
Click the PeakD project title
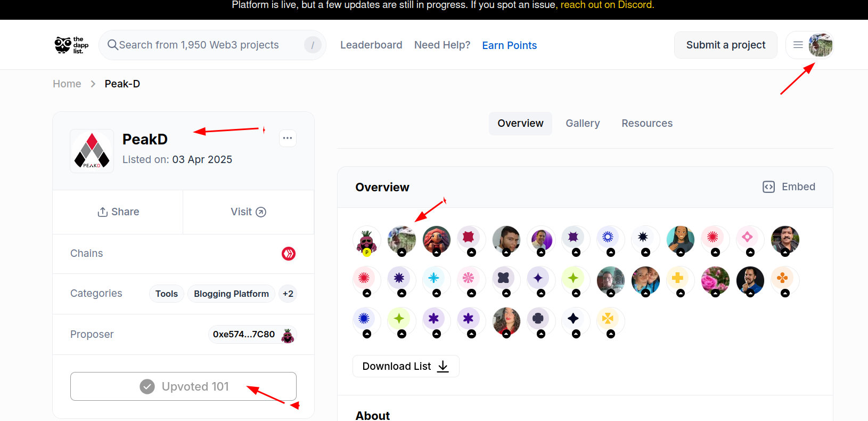(x=145, y=140)
